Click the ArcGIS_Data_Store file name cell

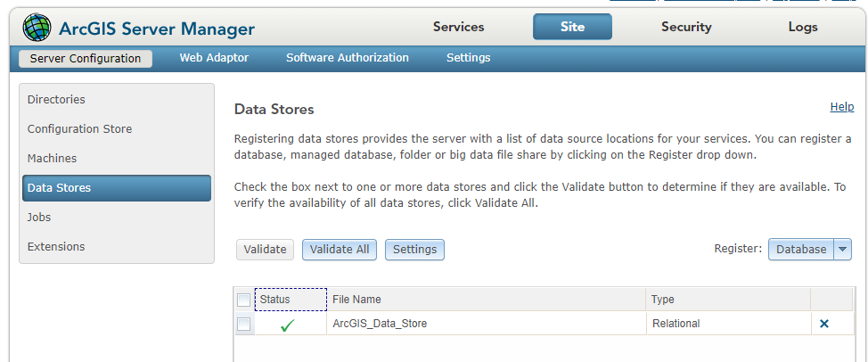click(486, 324)
